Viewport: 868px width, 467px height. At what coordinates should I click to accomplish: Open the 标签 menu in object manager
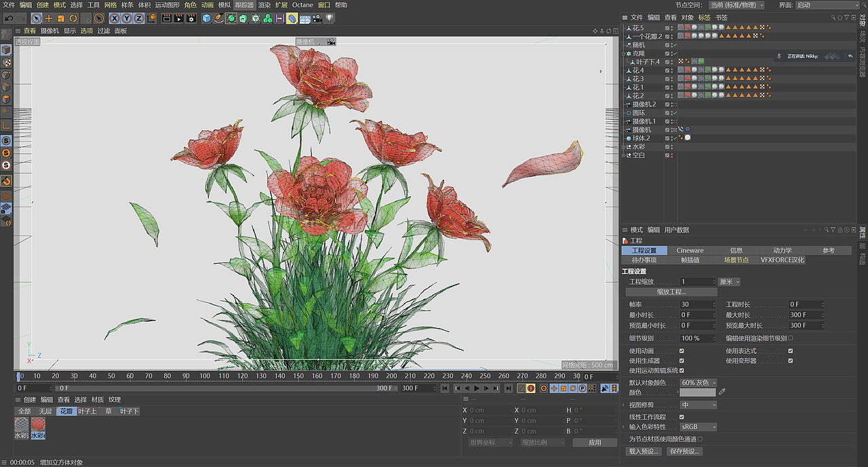point(705,18)
